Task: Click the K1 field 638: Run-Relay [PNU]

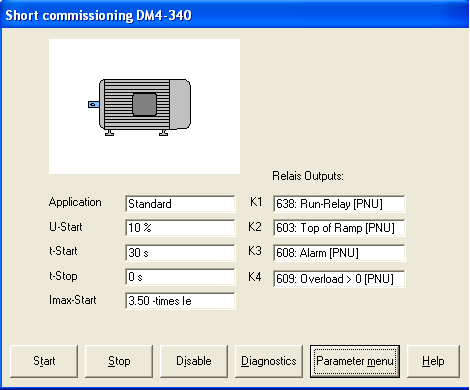Action: pos(339,204)
